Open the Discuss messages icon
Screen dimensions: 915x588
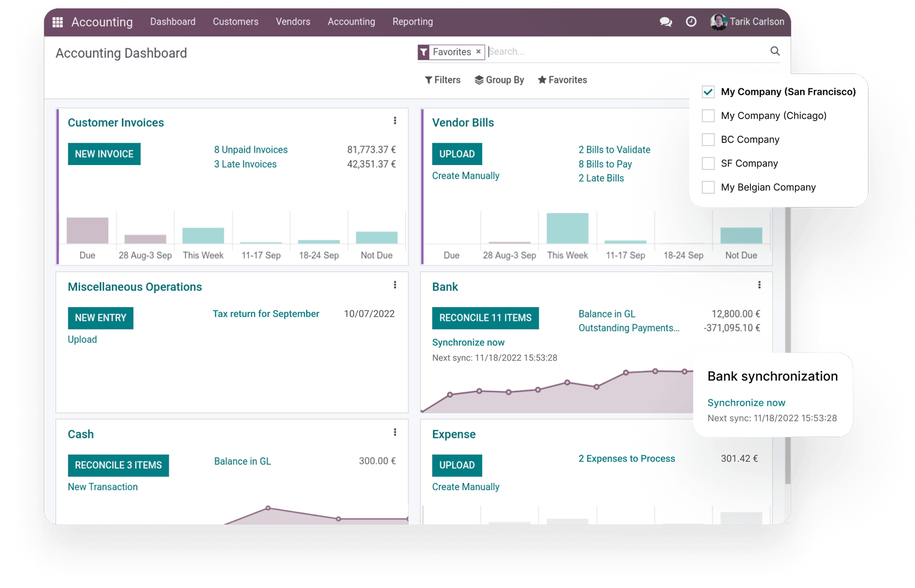[x=665, y=22]
